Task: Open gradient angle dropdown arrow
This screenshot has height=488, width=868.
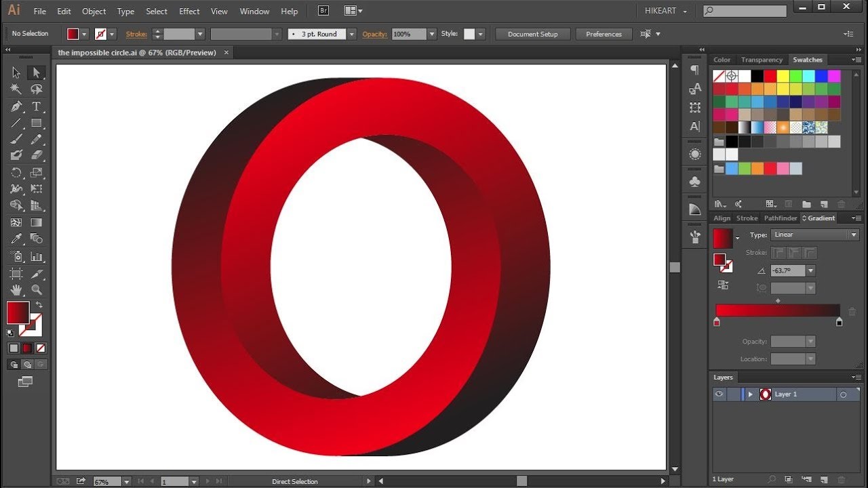Action: point(810,270)
